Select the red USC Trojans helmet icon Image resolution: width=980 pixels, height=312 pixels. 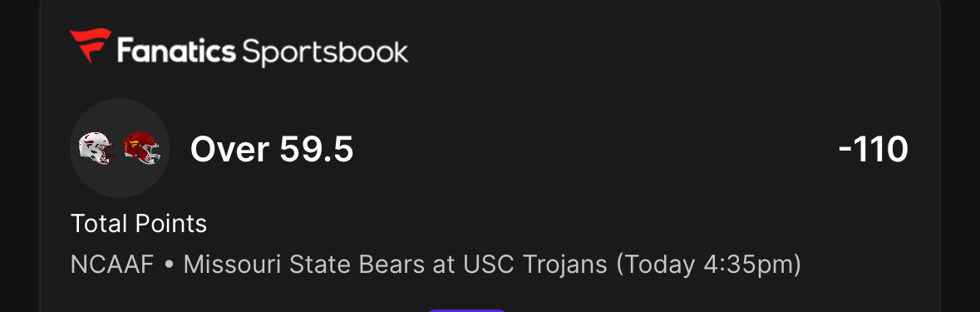click(x=142, y=148)
